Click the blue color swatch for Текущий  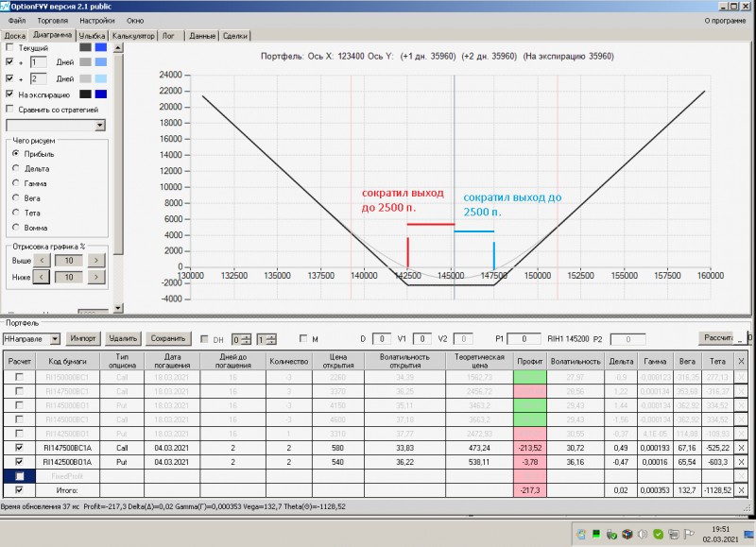[101, 47]
